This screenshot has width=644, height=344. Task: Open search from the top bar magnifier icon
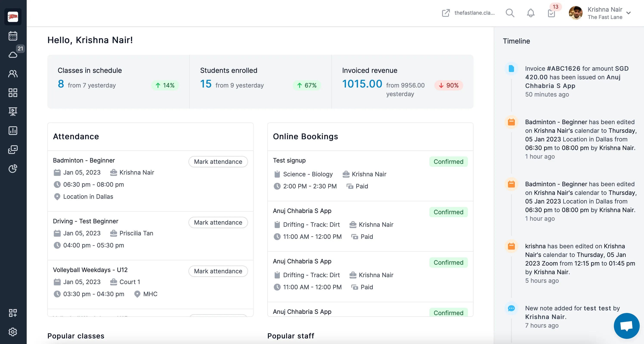point(510,13)
